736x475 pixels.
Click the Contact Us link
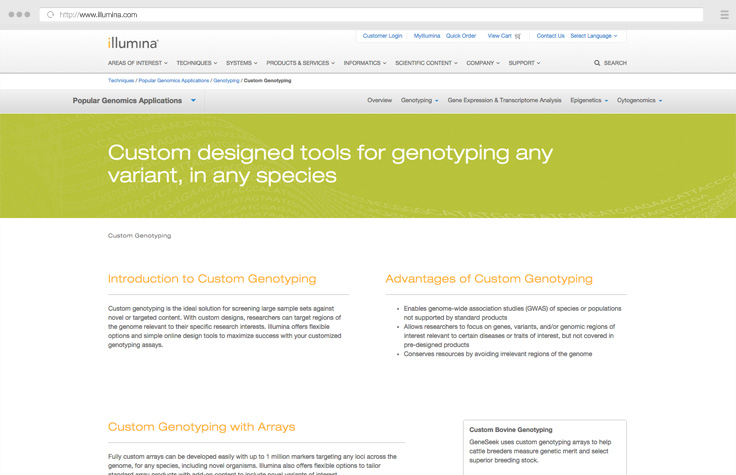(550, 36)
